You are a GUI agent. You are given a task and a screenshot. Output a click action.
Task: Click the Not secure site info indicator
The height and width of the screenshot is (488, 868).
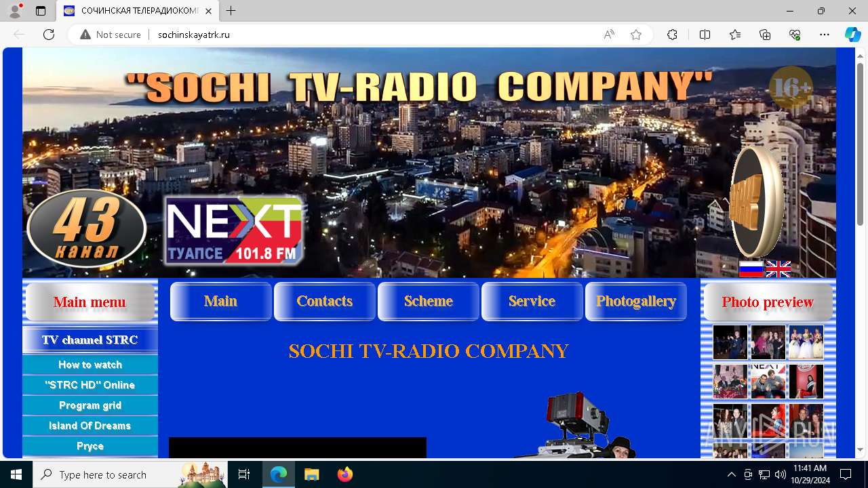[x=111, y=35]
